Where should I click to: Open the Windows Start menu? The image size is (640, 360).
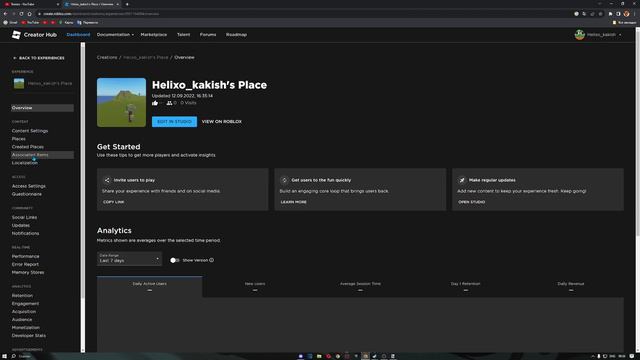[4, 356]
